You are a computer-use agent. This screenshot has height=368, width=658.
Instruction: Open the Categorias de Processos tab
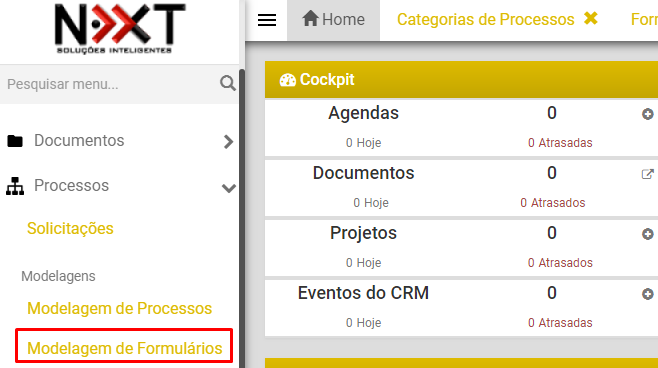point(486,19)
